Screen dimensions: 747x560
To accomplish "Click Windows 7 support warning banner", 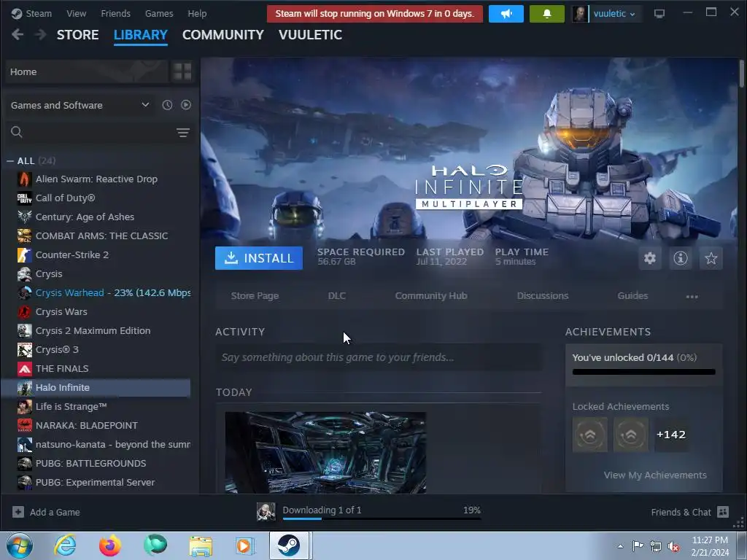I will pos(374,14).
